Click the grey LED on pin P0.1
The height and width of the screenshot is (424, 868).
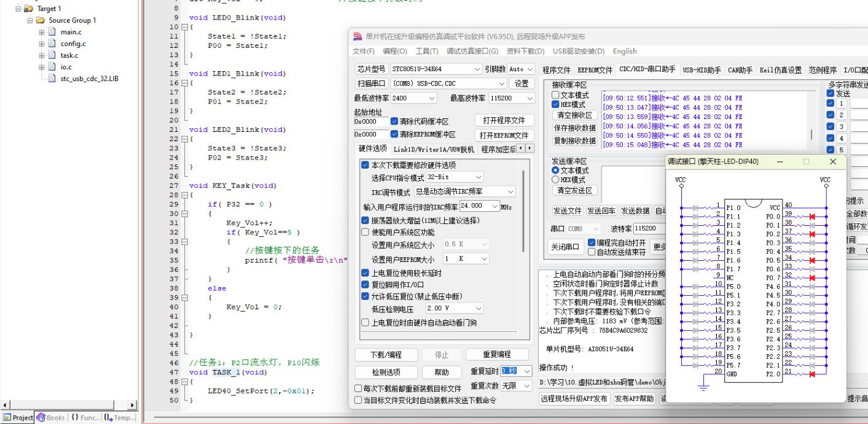[811, 225]
